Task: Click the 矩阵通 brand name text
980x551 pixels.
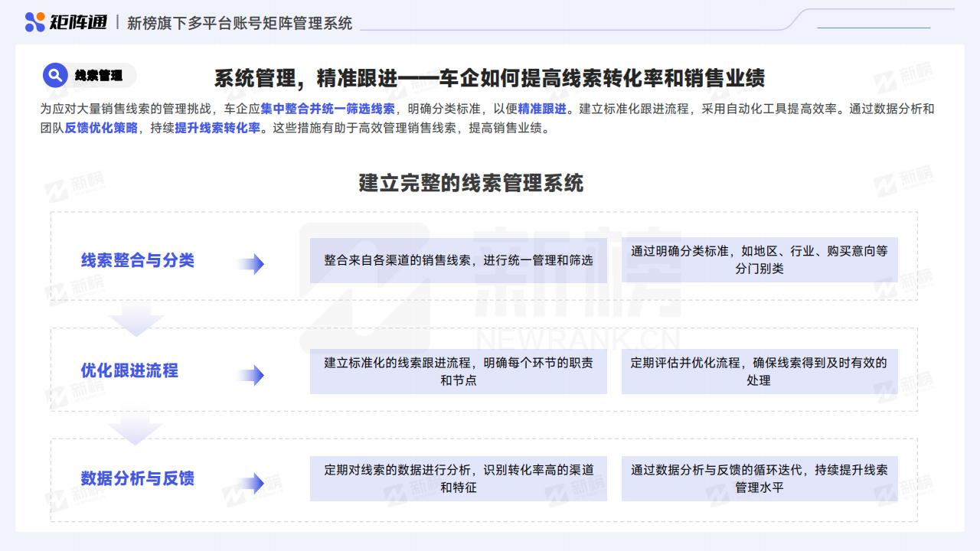Action: click(78, 22)
